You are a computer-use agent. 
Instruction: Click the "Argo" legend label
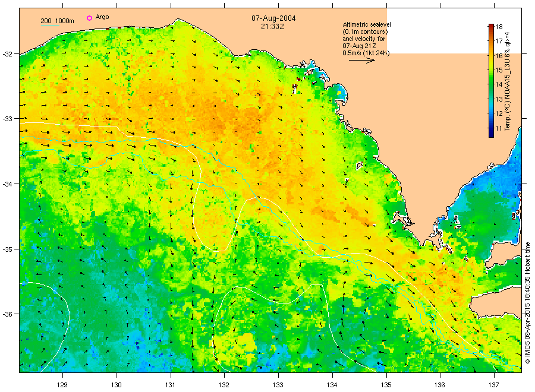[x=102, y=17]
